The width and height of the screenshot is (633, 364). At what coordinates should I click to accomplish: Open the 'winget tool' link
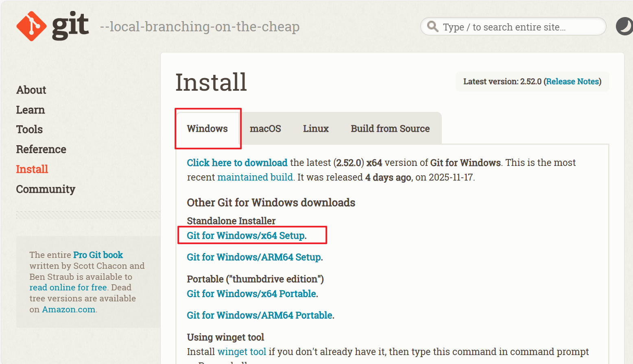[242, 352]
